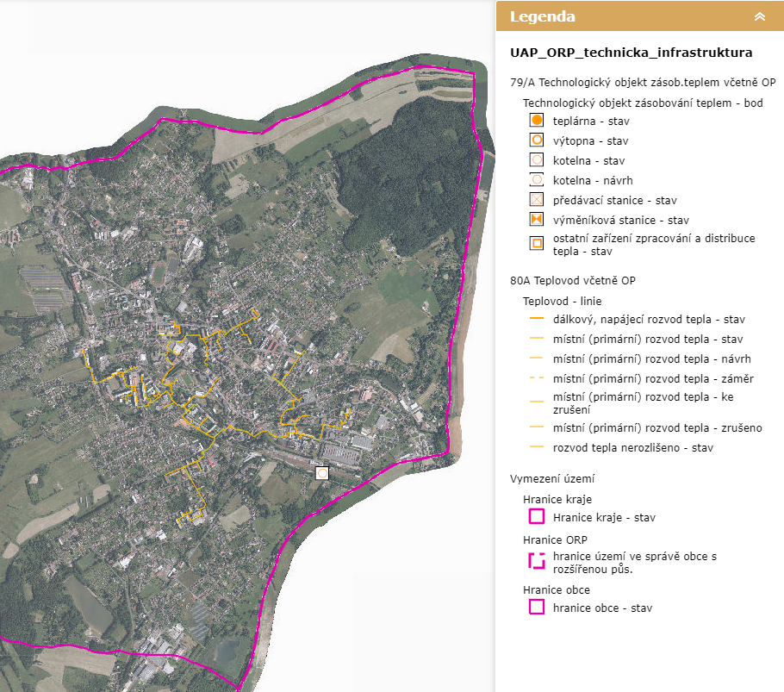Click the Hranice kraje - stav magenta square

(x=537, y=516)
